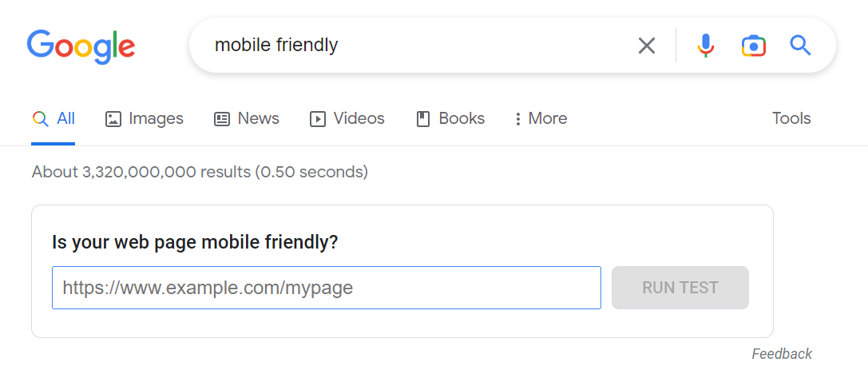Select the All results tab
The height and width of the screenshot is (374, 868).
point(65,119)
